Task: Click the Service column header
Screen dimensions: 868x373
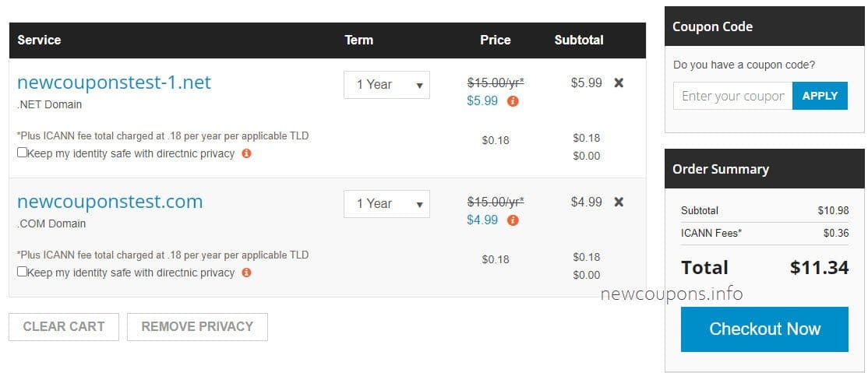Action: click(x=39, y=40)
